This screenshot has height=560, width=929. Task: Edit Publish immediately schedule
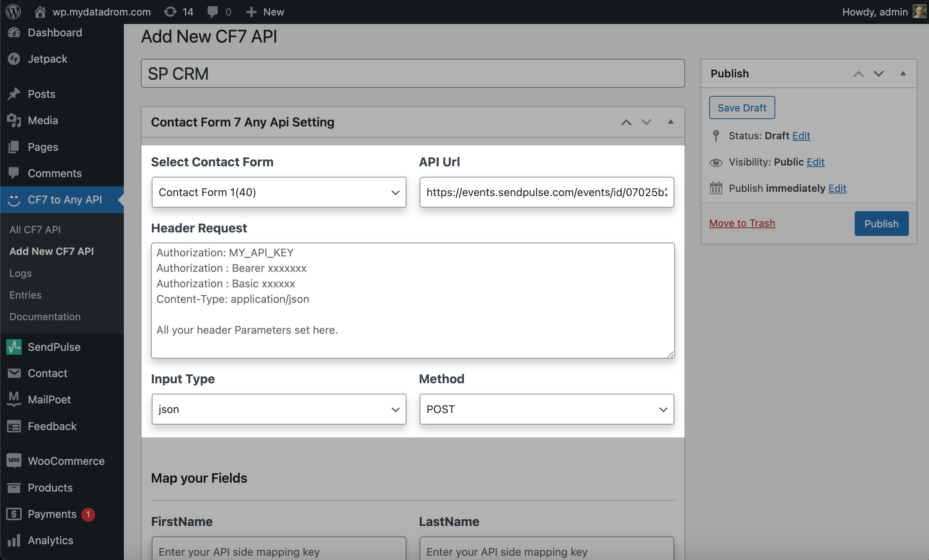(x=837, y=188)
